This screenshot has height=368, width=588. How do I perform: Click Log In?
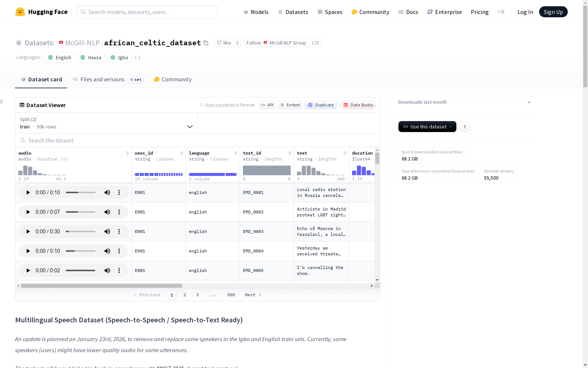click(525, 12)
